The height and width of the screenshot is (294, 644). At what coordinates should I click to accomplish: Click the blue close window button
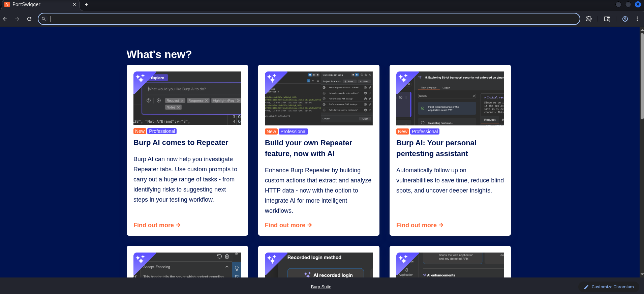638,4
